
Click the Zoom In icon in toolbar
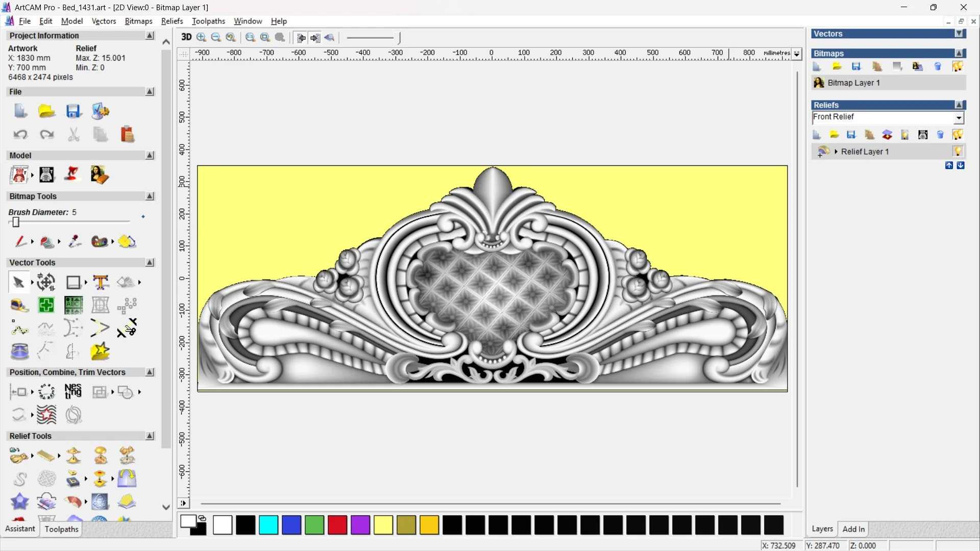pyautogui.click(x=201, y=37)
